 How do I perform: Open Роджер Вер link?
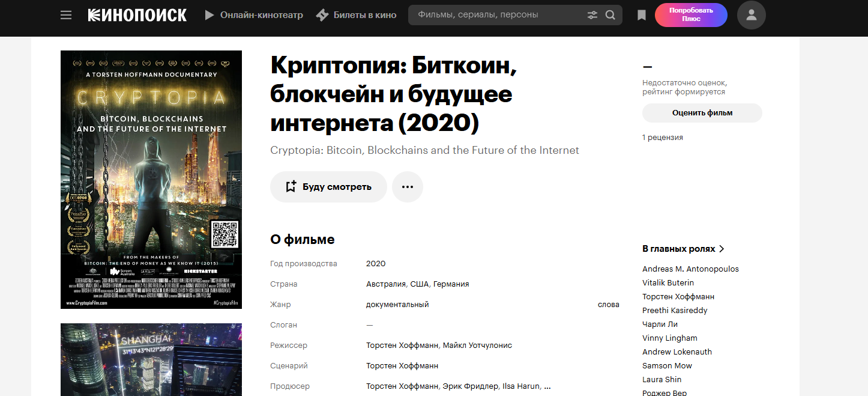click(665, 393)
